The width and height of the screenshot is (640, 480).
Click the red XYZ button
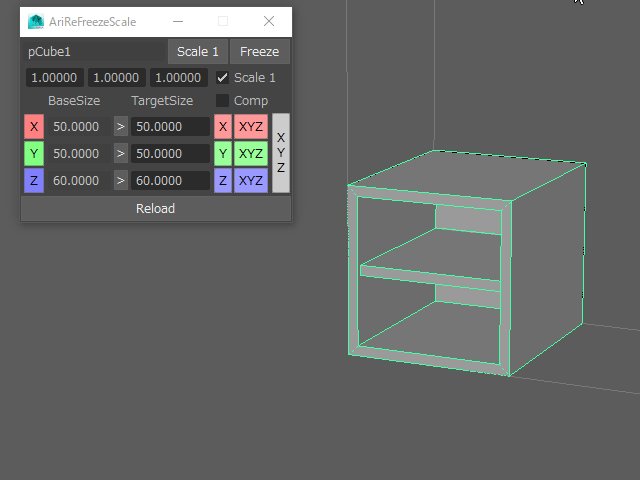[x=251, y=127]
